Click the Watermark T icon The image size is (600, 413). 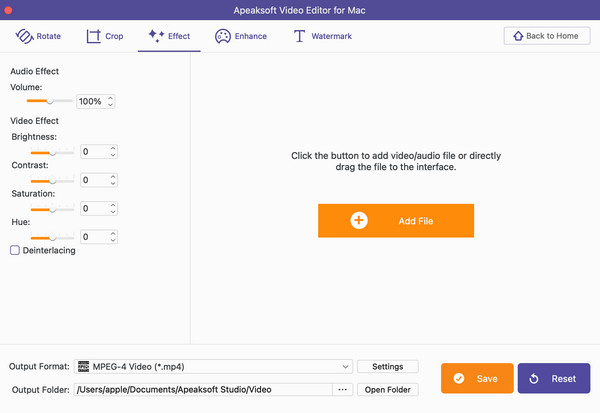pyautogui.click(x=299, y=36)
